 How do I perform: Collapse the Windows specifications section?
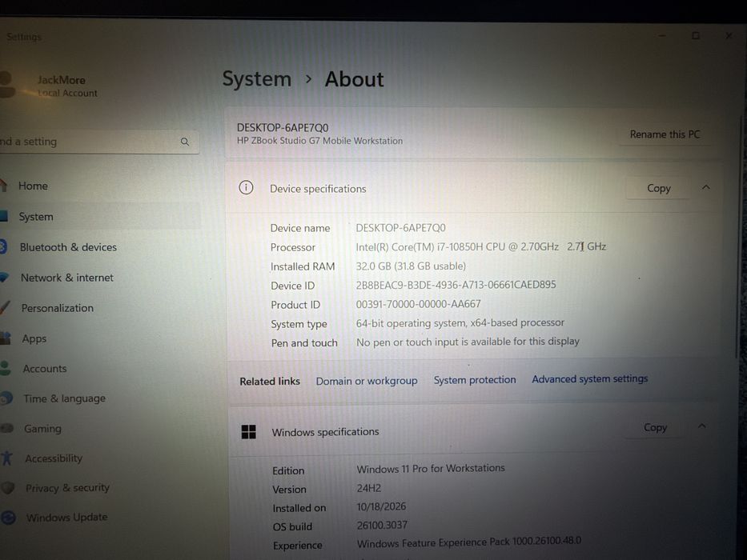[x=702, y=426]
